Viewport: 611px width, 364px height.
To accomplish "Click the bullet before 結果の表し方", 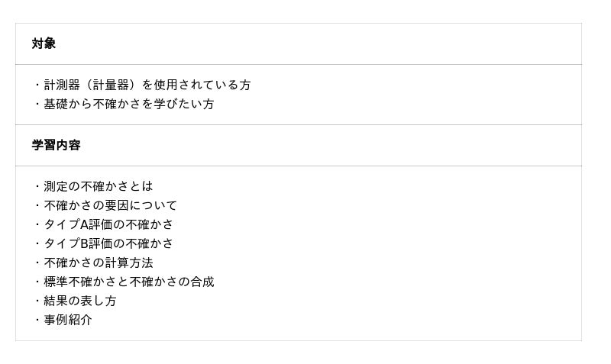I will tap(37, 301).
